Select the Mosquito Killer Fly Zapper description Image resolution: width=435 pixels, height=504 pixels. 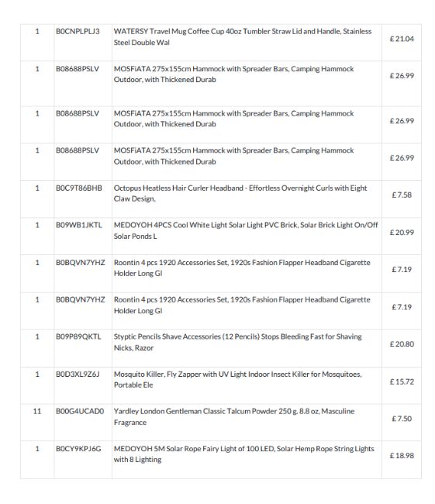[237, 380]
